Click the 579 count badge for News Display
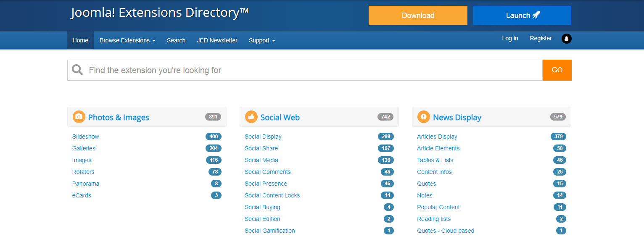The width and height of the screenshot is (644, 247). [558, 117]
